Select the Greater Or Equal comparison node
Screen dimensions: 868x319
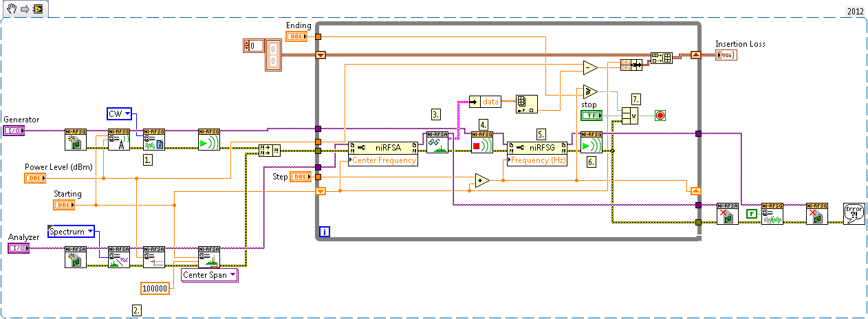tap(589, 91)
